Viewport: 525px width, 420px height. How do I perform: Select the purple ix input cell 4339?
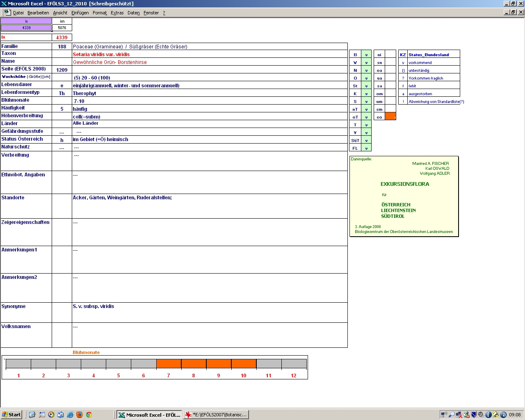coord(26,28)
